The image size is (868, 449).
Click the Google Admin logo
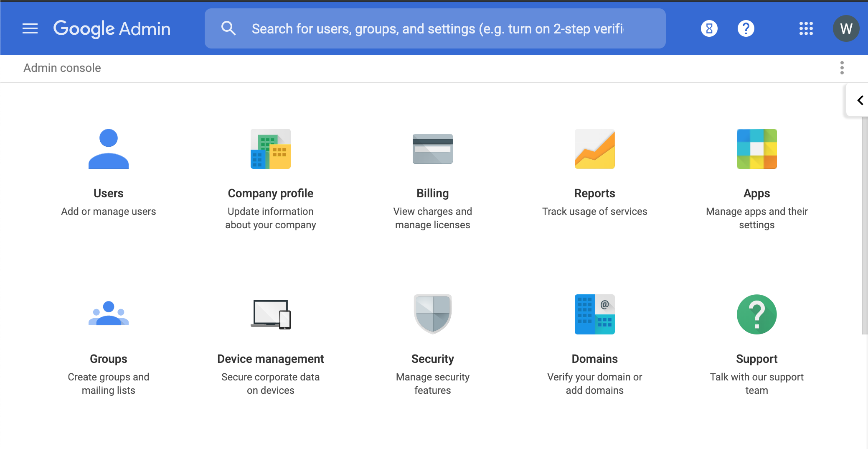click(112, 29)
